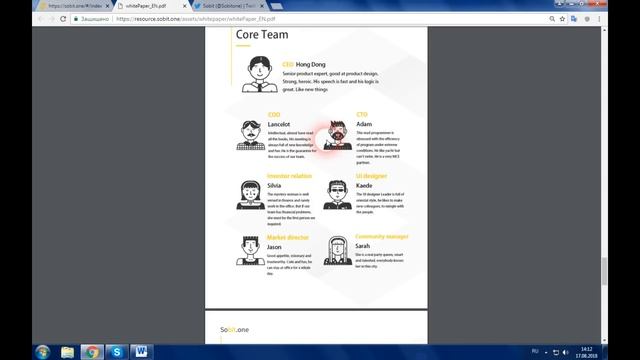Close the Sobit Twitter tab
This screenshot has width=640, height=360.
tap(262, 6)
